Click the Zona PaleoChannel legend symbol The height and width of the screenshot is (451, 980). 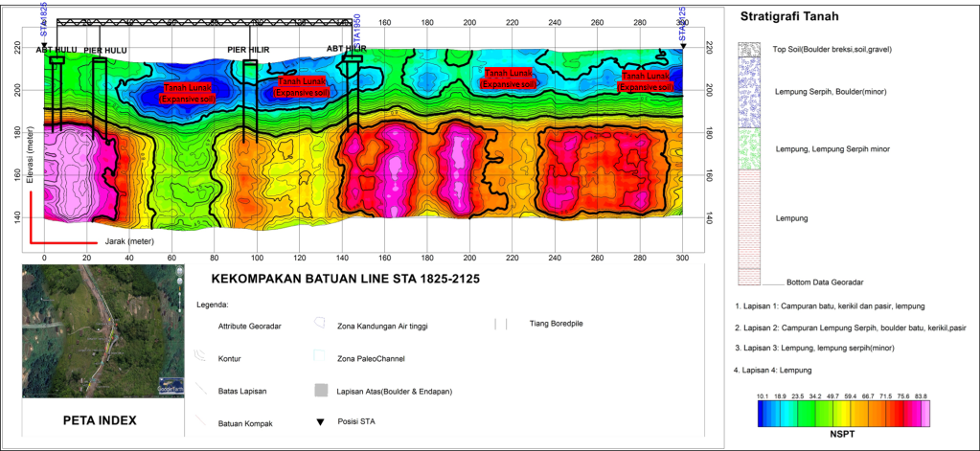point(321,358)
